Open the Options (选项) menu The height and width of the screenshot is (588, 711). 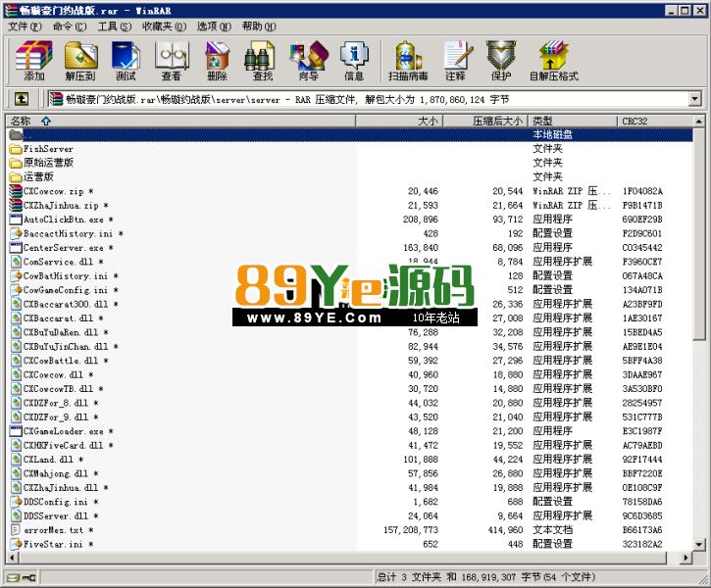point(214,26)
